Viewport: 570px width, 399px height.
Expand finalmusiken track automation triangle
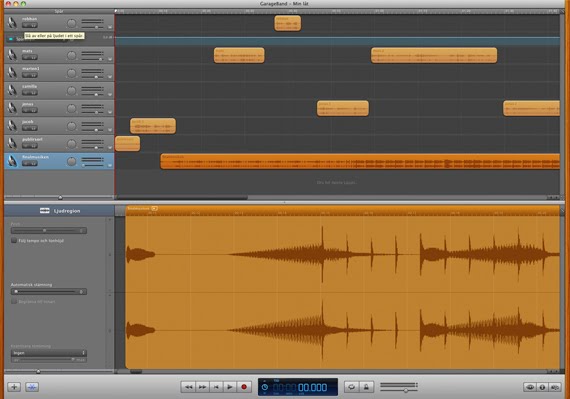tap(110, 165)
